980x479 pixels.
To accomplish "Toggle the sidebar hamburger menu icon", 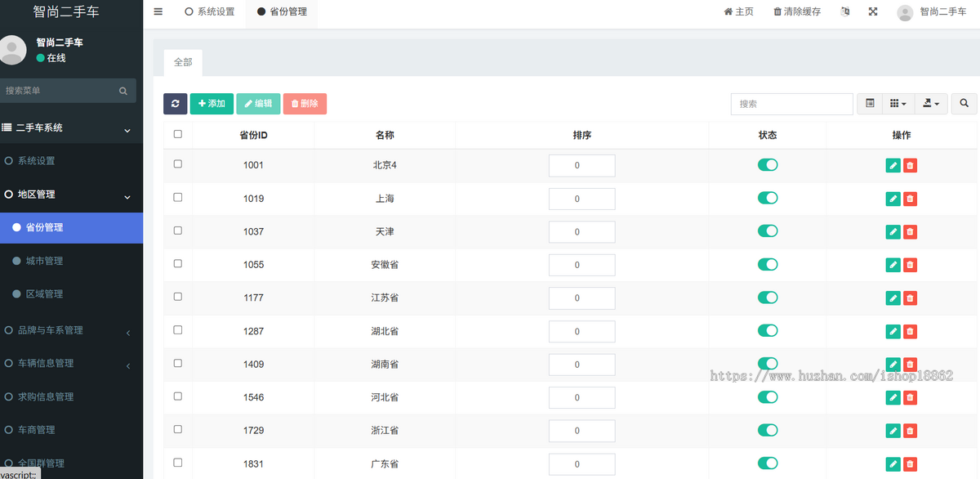I will click(158, 11).
